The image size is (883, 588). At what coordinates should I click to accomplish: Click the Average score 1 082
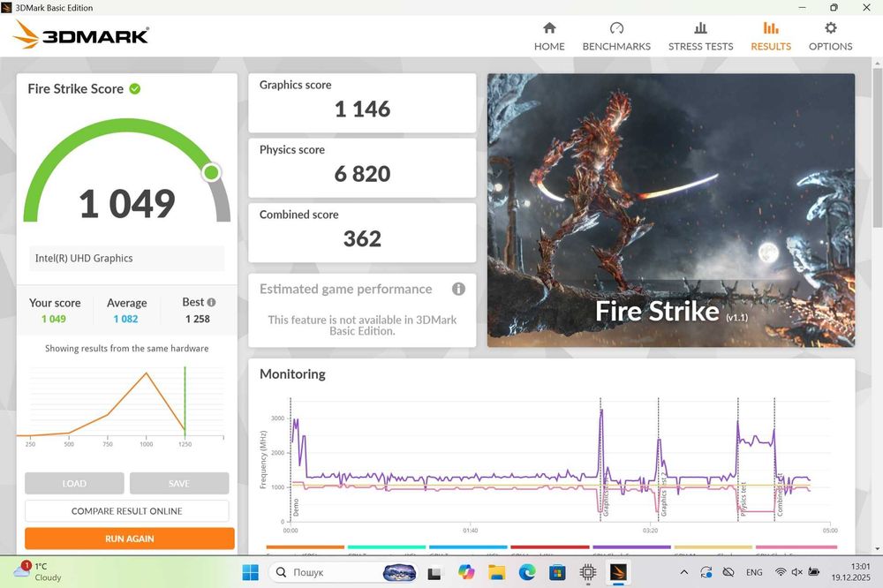pos(125,319)
